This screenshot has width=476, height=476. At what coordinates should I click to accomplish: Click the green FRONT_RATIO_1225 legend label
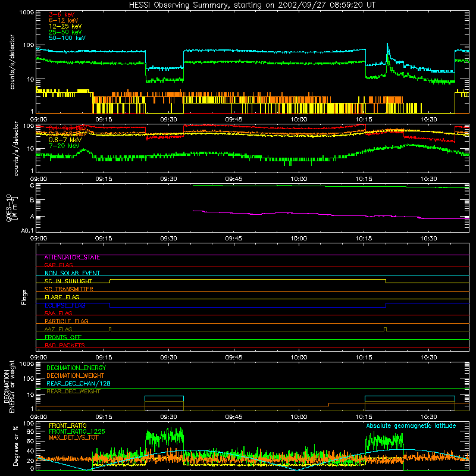(x=77, y=431)
